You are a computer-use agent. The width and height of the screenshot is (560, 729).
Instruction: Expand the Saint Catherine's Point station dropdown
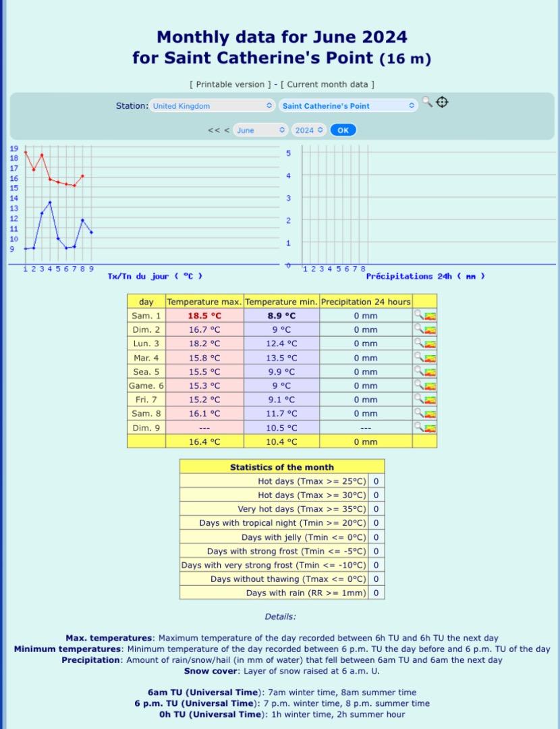[348, 105]
